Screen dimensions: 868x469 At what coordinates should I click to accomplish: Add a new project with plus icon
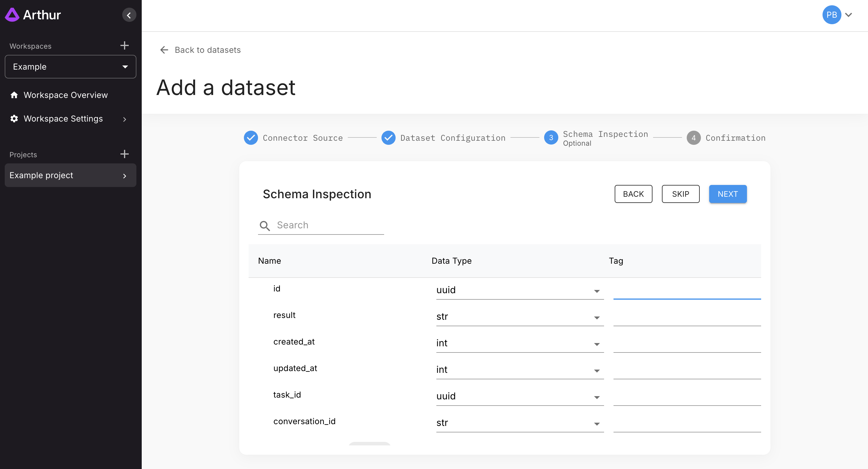click(124, 154)
